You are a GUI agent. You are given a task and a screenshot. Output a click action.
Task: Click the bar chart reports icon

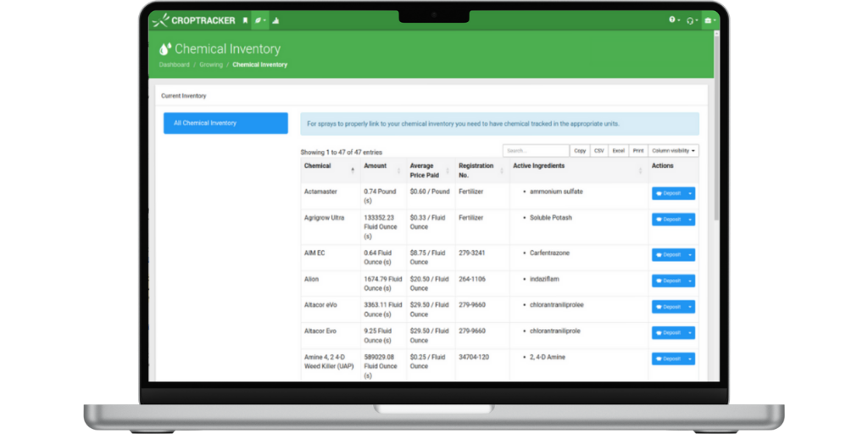pyautogui.click(x=276, y=20)
